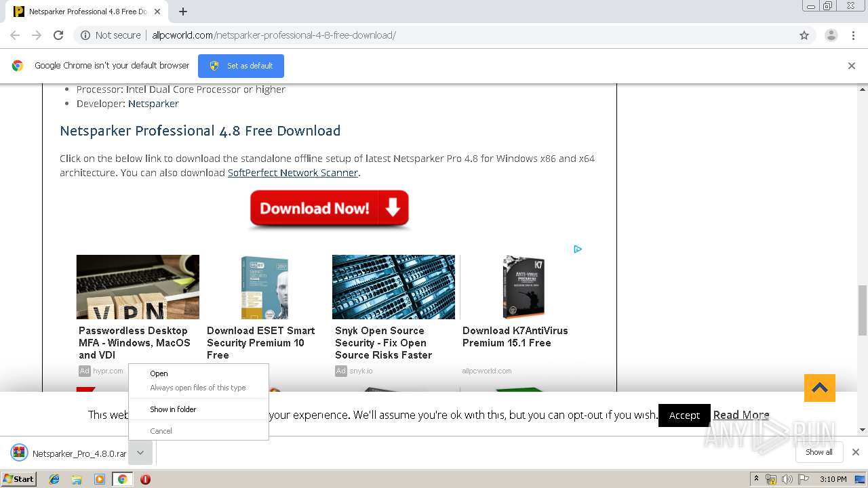Screen dimensions: 868x488
Task: Open Passwordless Desktop MFA ad title
Action: [x=134, y=343]
